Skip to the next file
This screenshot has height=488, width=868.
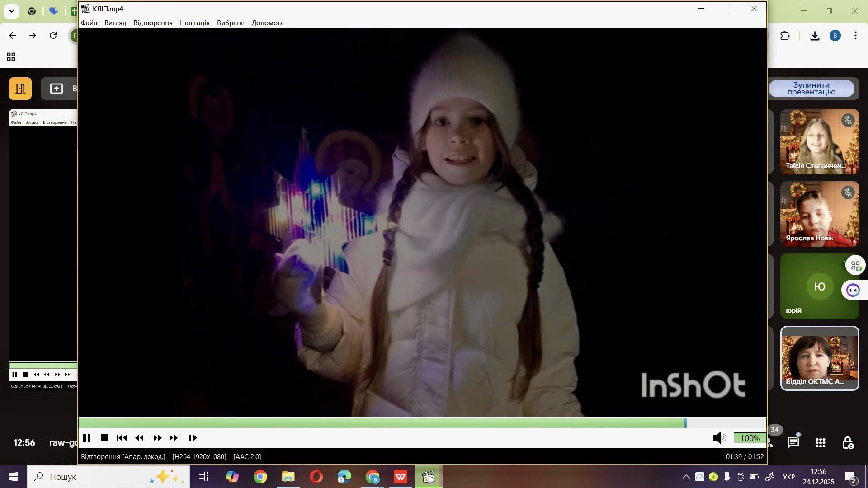coord(175,438)
